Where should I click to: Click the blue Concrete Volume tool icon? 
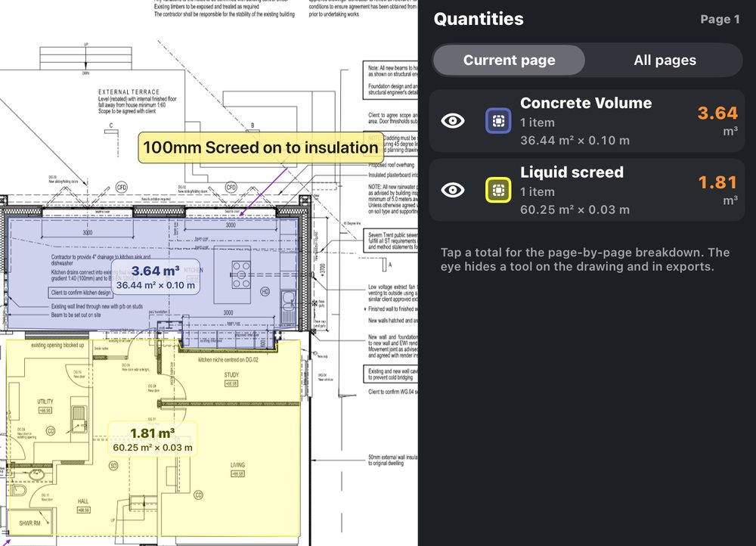498,120
